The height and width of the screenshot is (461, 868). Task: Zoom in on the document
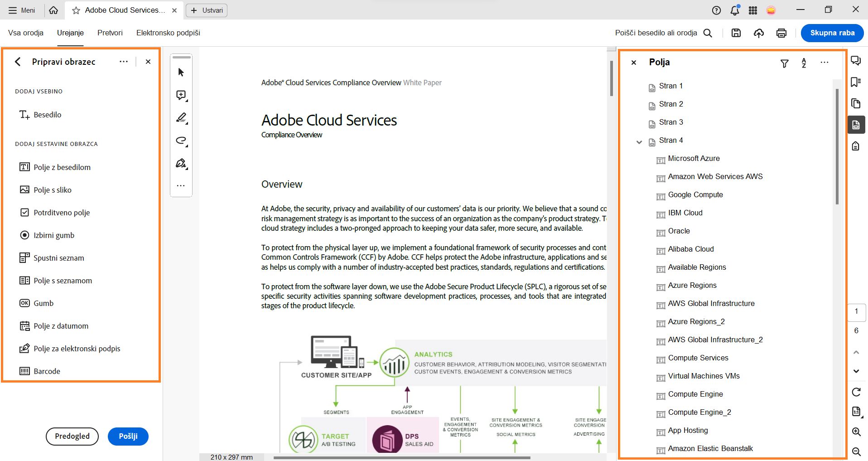tap(856, 432)
